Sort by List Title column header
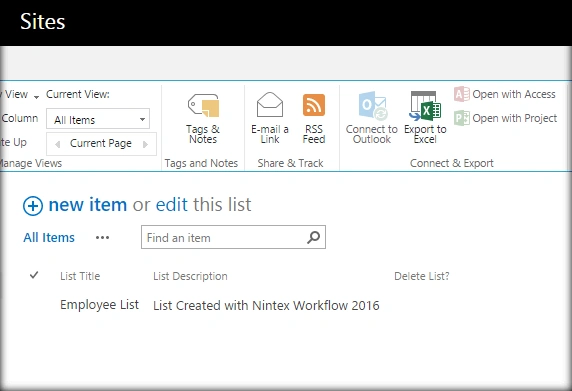This screenshot has width=572, height=391. (80, 276)
